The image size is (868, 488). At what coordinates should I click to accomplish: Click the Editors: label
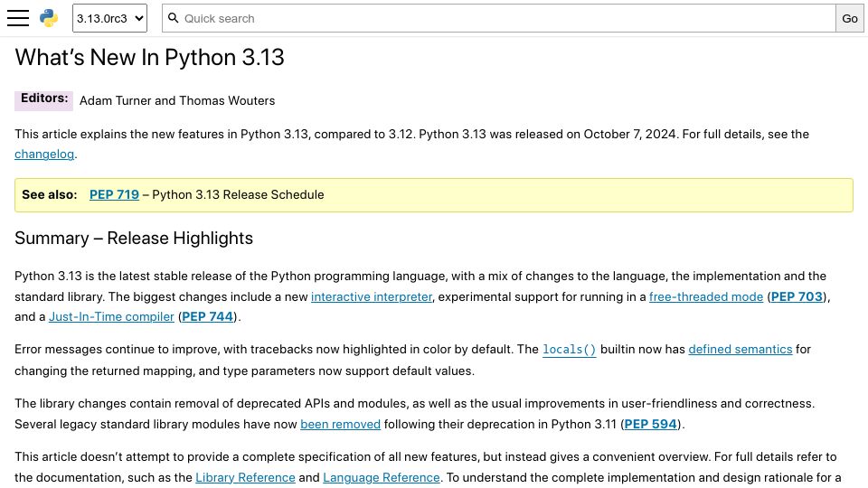(x=44, y=99)
